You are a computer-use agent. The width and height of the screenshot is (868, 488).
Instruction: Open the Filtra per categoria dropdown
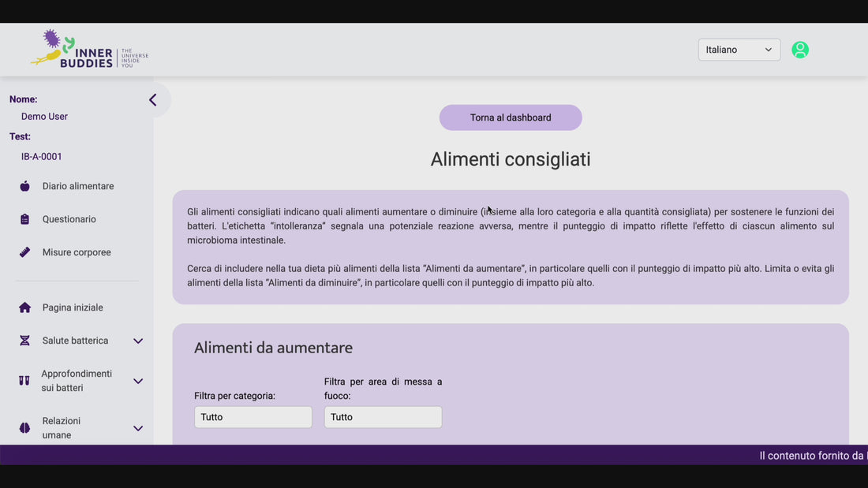coord(253,417)
